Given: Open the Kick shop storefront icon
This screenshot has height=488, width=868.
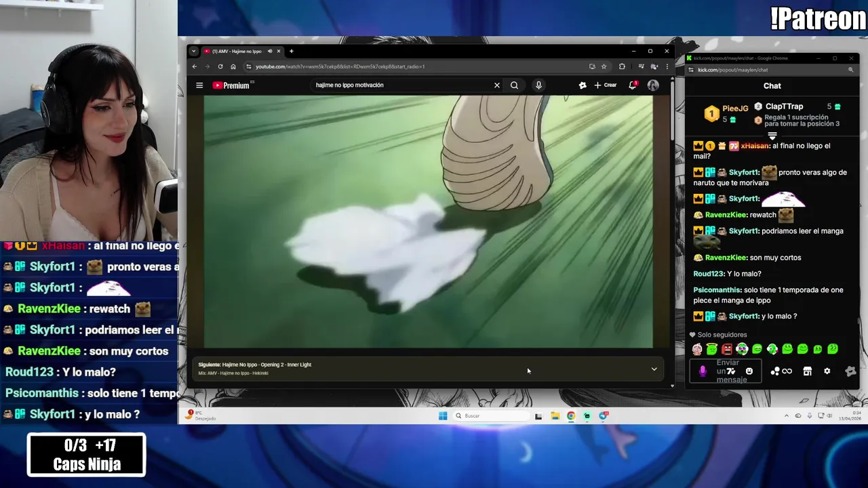Looking at the screenshot, I should tap(807, 371).
